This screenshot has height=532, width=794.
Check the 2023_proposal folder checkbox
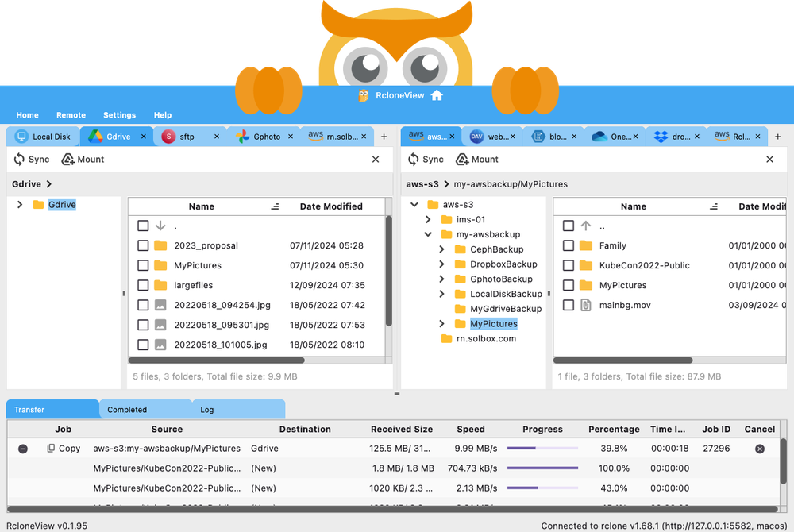click(x=143, y=245)
